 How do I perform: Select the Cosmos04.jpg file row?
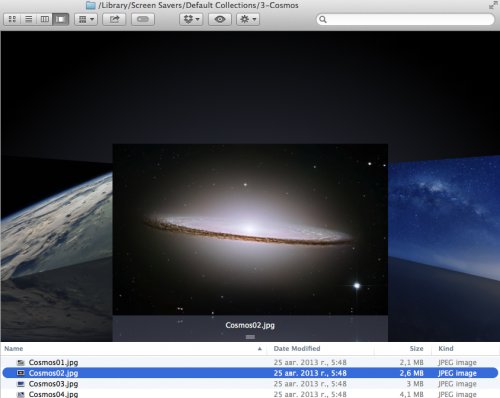250,394
